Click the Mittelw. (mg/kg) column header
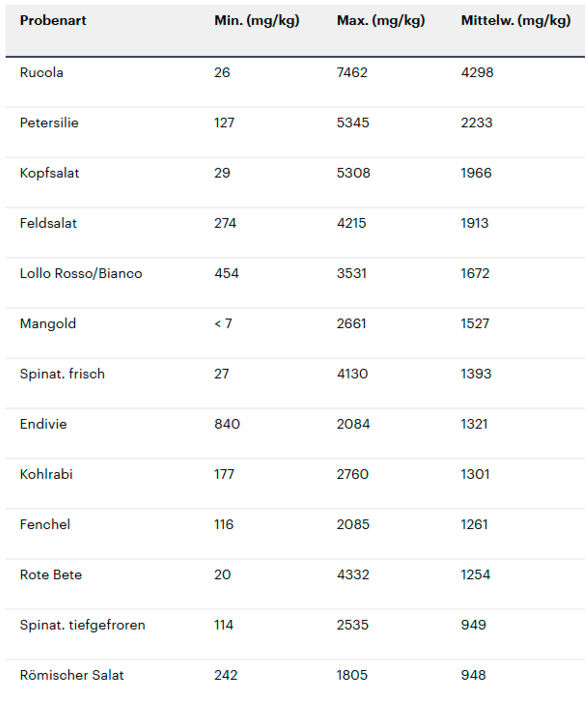 point(516,21)
